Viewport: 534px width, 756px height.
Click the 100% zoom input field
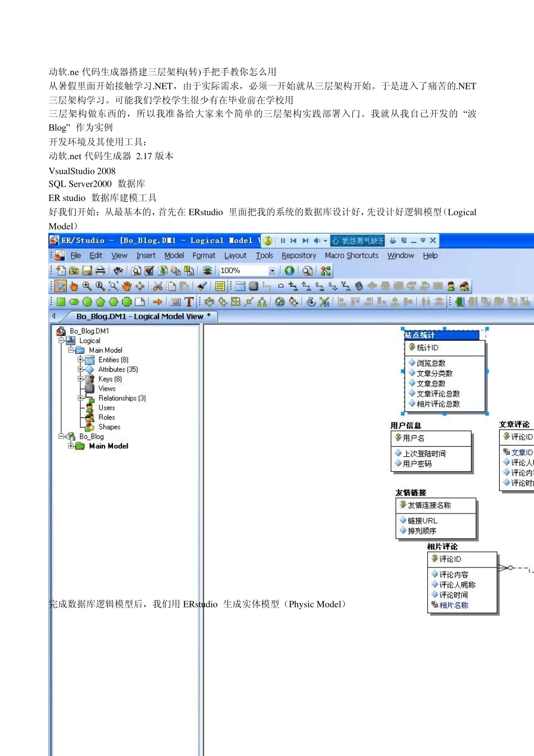(243, 271)
